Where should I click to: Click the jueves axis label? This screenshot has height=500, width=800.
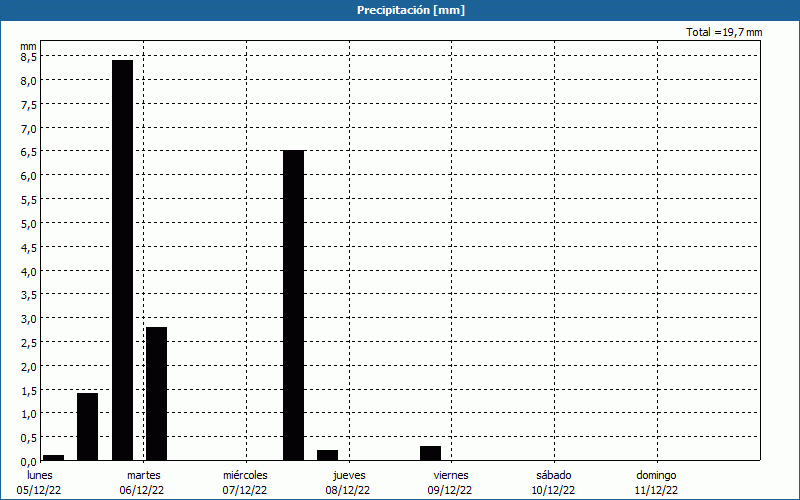(349, 475)
